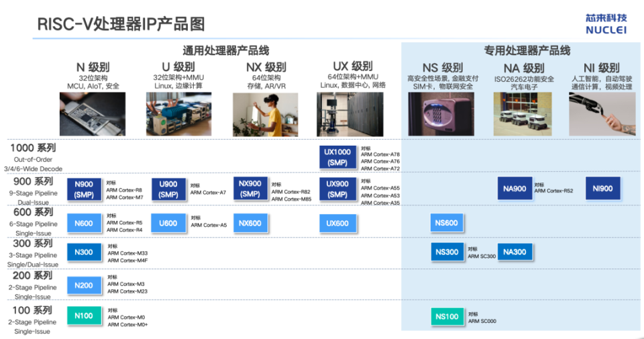
Task: Select the green N100 product box
Action: [84, 316]
